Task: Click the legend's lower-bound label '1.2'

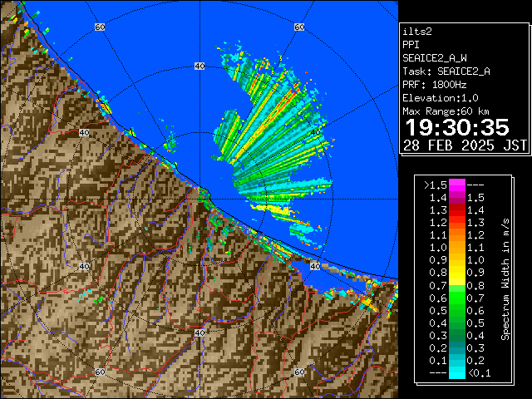Action: coord(438,223)
